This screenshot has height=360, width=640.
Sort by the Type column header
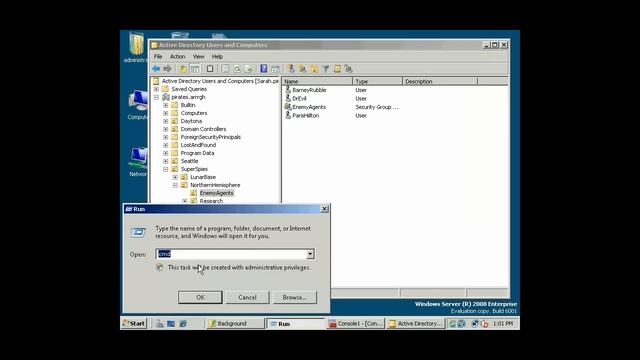tap(378, 81)
